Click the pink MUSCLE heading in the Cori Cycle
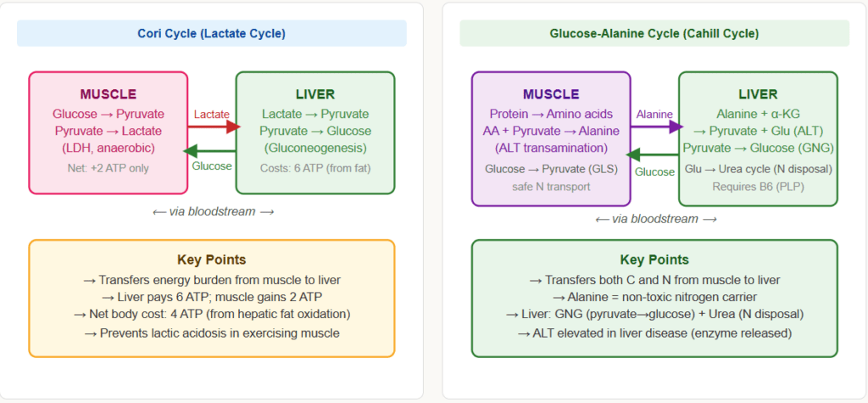The height and width of the screenshot is (403, 868). coord(108,93)
